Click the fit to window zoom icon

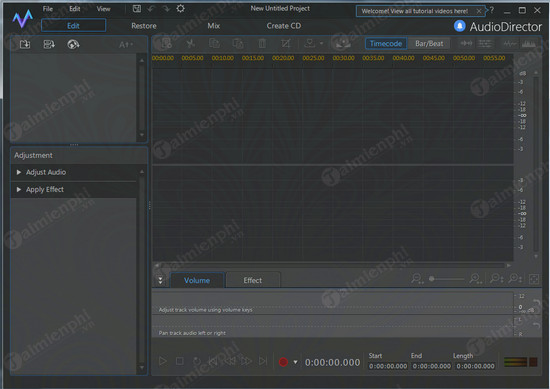click(534, 279)
